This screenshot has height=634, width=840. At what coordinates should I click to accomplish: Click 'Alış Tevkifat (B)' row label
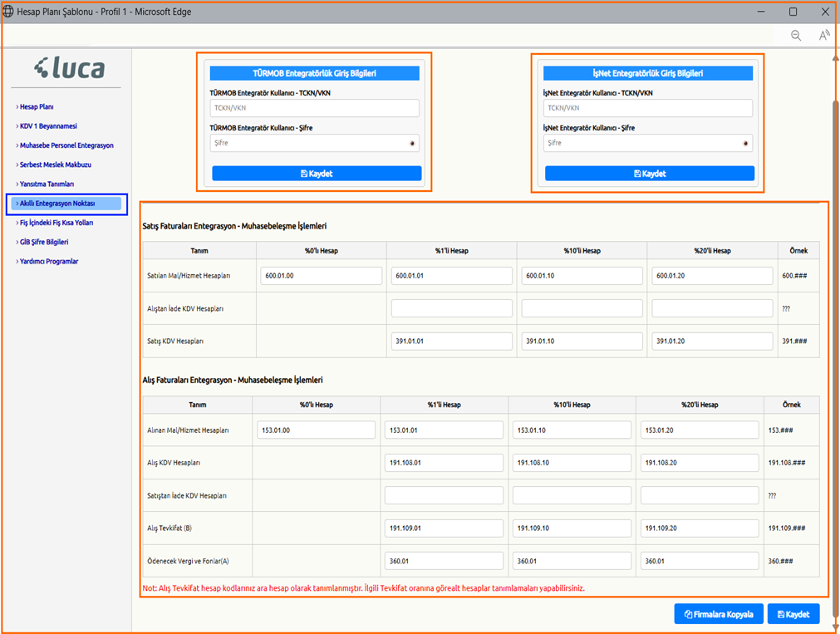169,528
